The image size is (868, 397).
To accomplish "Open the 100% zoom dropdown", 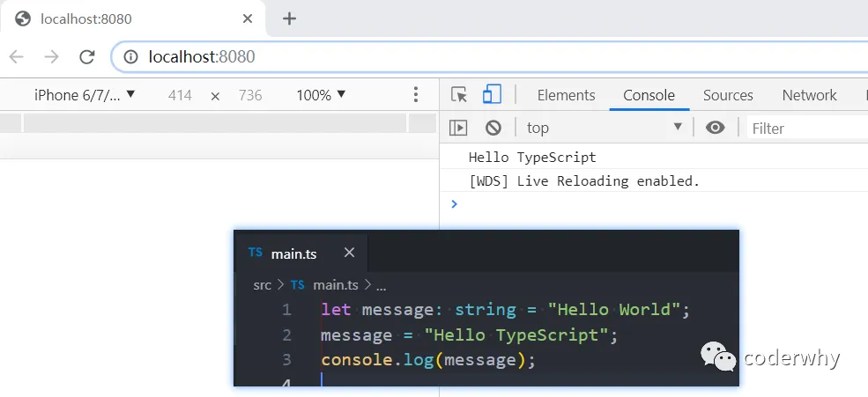I will tap(321, 95).
